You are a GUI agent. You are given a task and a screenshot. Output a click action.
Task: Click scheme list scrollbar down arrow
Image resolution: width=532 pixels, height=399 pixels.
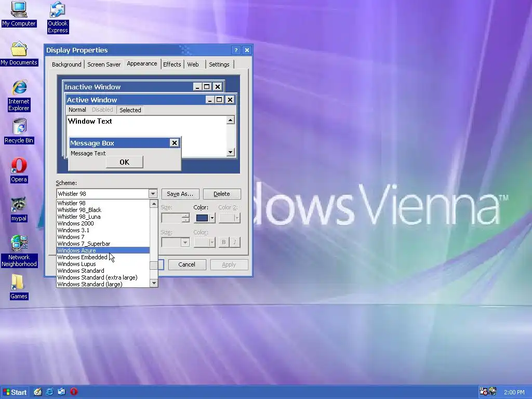(154, 283)
